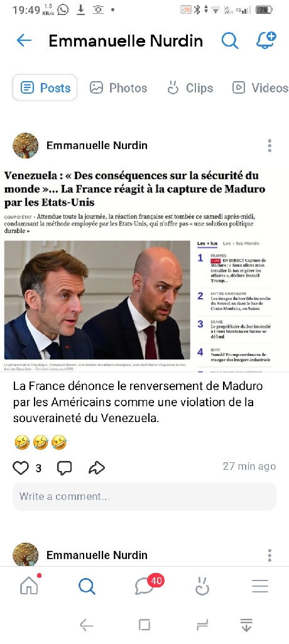Open comments via the speech bubble icon
The height and width of the screenshot is (644, 289).
point(64,467)
